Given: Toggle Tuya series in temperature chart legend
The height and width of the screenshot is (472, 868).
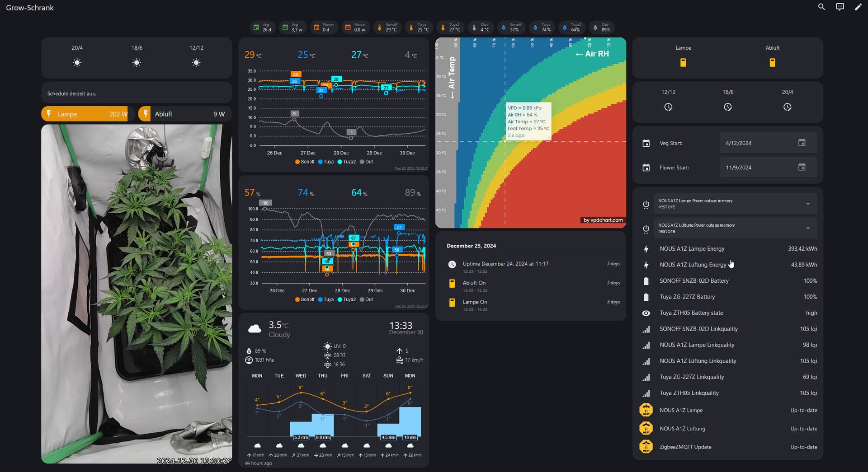Looking at the screenshot, I should (x=326, y=162).
